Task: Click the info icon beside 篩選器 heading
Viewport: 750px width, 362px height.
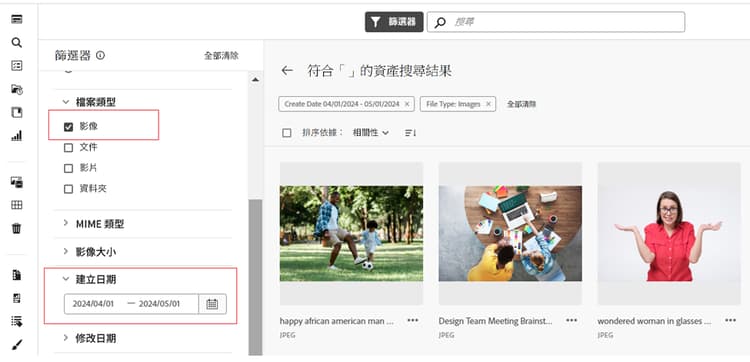Action: tap(100, 55)
